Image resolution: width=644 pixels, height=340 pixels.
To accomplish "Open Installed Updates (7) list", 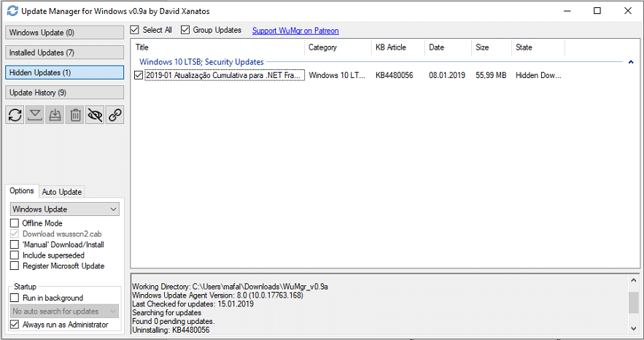I will [64, 53].
